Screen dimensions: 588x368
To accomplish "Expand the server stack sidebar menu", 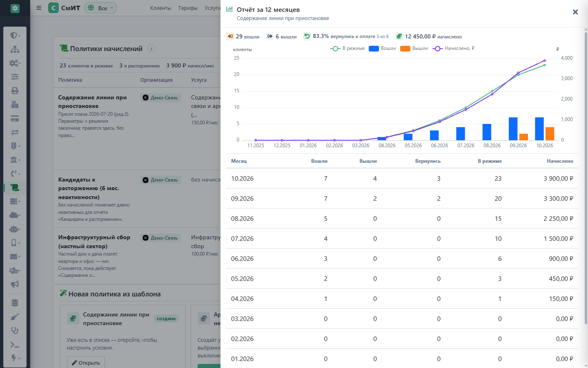I will pos(15,201).
